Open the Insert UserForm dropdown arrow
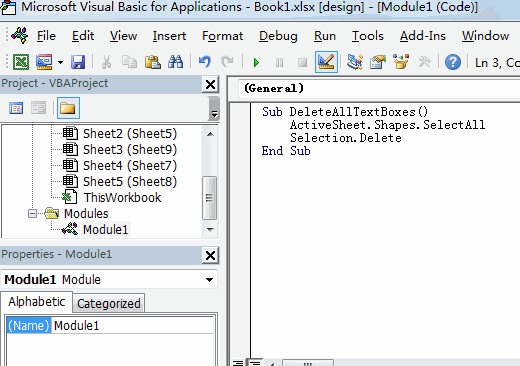The height and width of the screenshot is (366, 520). tap(60, 62)
